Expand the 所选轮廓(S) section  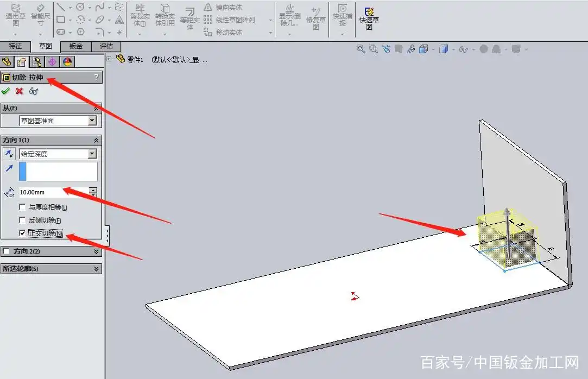click(96, 269)
